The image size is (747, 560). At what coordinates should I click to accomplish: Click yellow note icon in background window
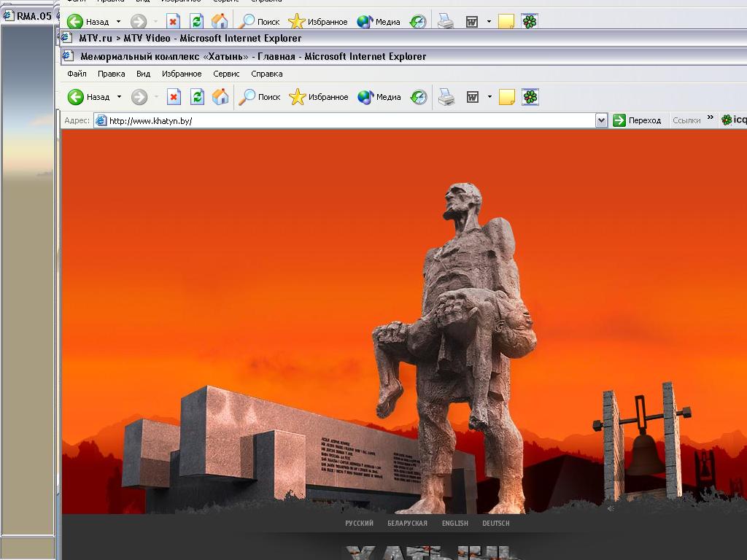506,21
